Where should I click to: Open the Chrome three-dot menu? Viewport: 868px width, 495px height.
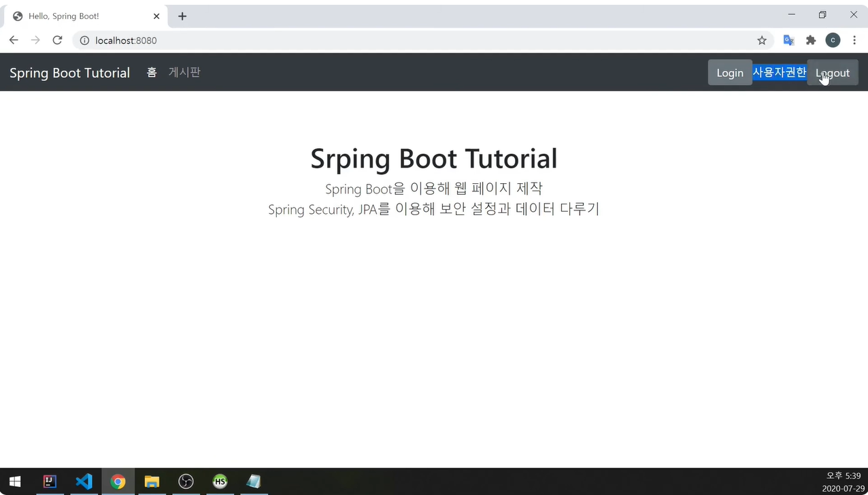(854, 40)
